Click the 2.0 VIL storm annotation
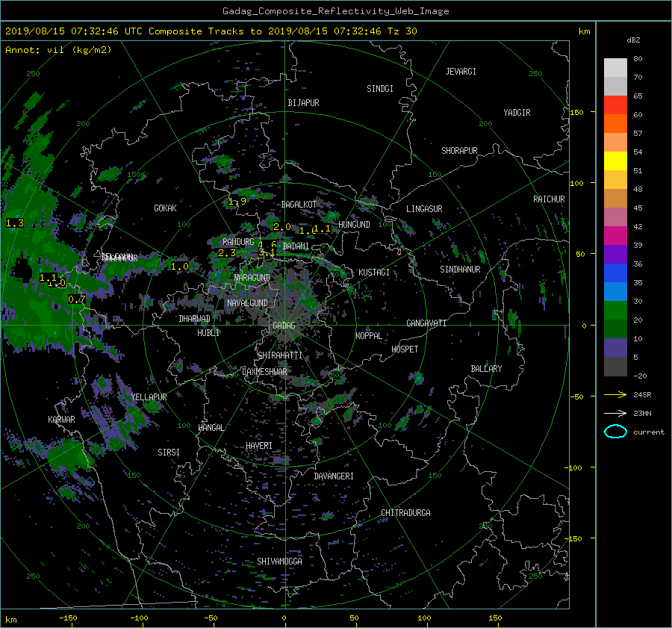The image size is (672, 628). [x=282, y=227]
